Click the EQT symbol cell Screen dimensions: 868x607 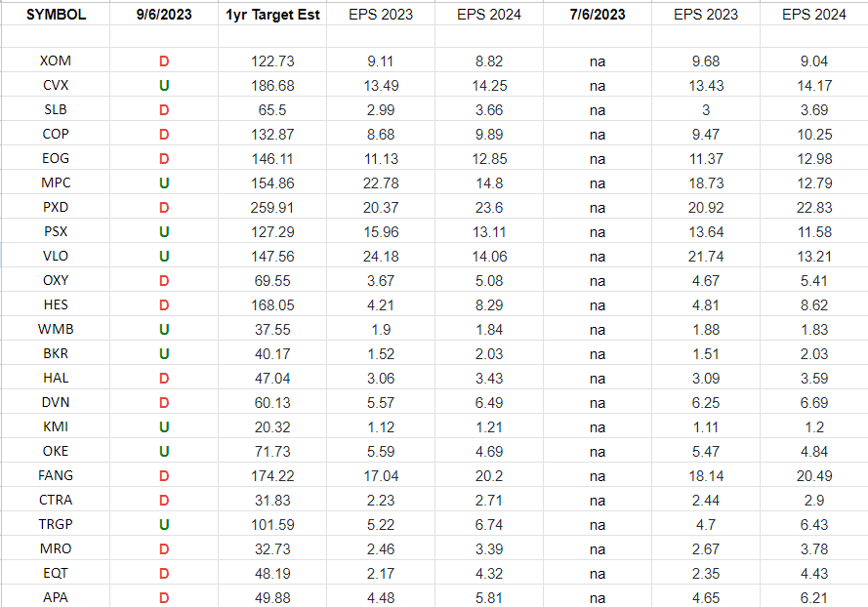pos(56,573)
